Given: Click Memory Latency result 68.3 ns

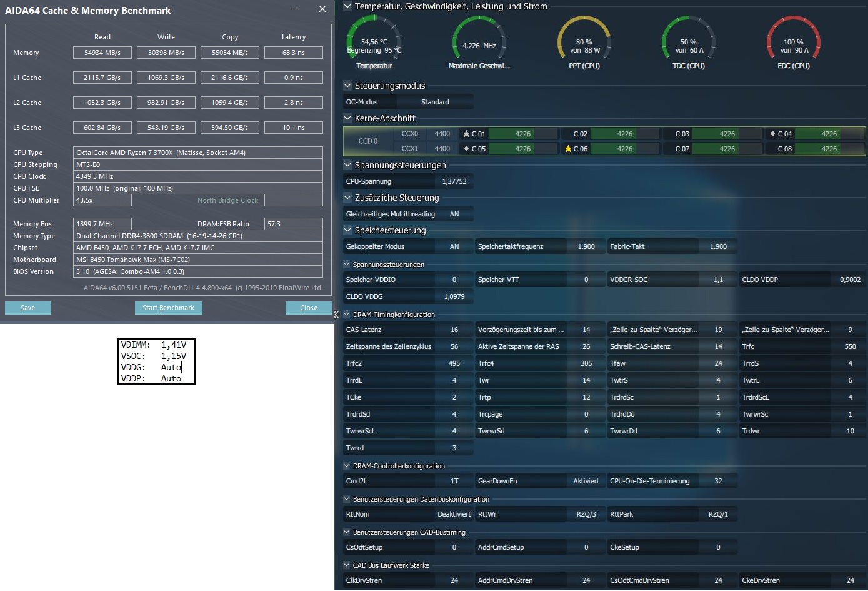Looking at the screenshot, I should pyautogui.click(x=294, y=53).
